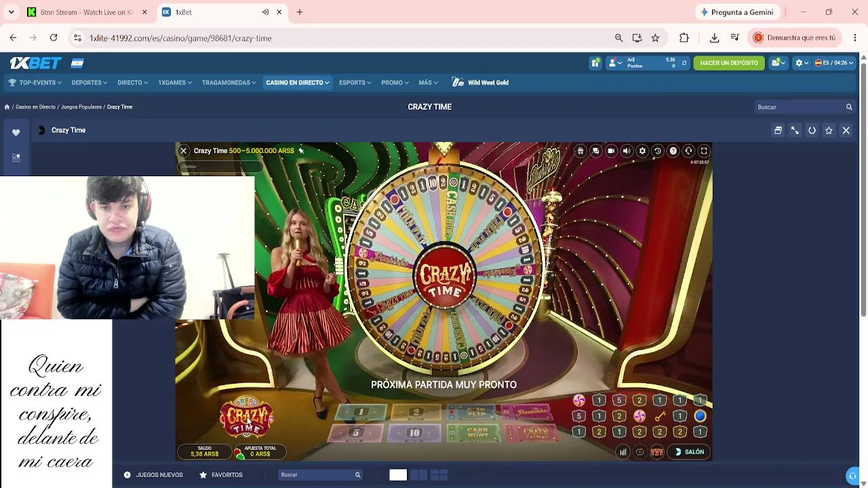Open the in-game history clock icon
868x488 pixels.
(x=657, y=151)
